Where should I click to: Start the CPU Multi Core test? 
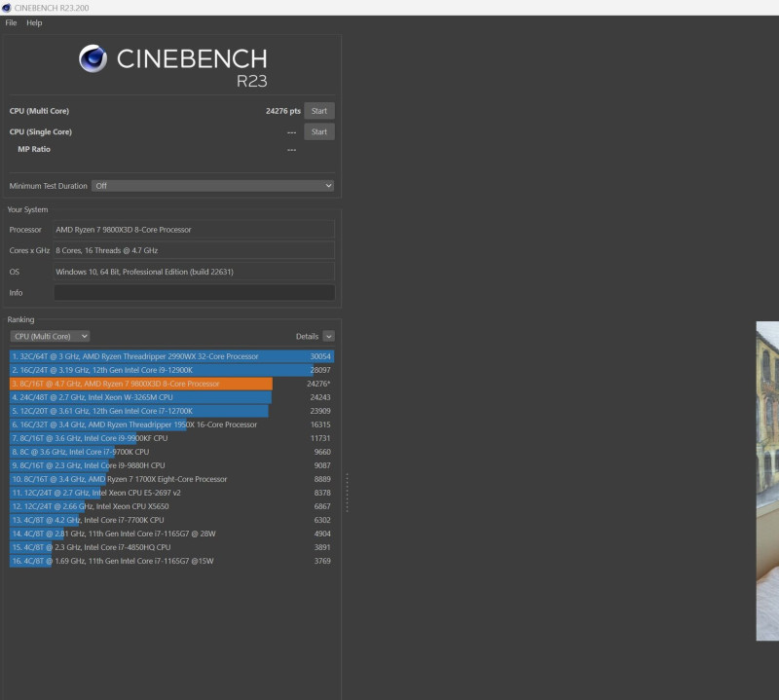click(x=319, y=111)
